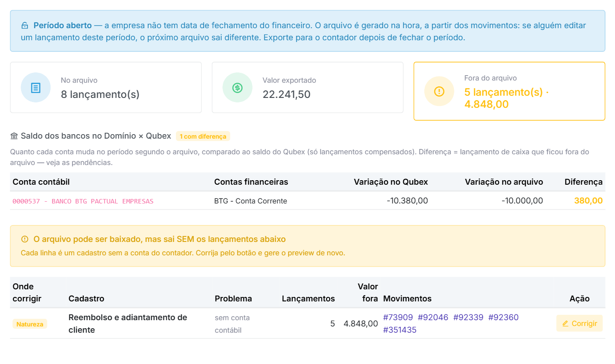The image size is (615, 364).
Task: Click 'BTG - Conta Corrente' cell
Action: coord(251,201)
